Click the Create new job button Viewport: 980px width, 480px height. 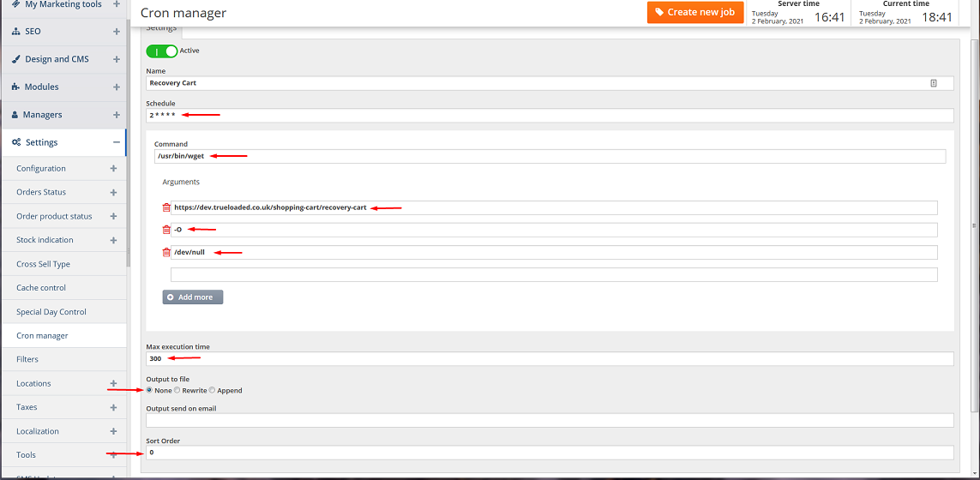695,12
